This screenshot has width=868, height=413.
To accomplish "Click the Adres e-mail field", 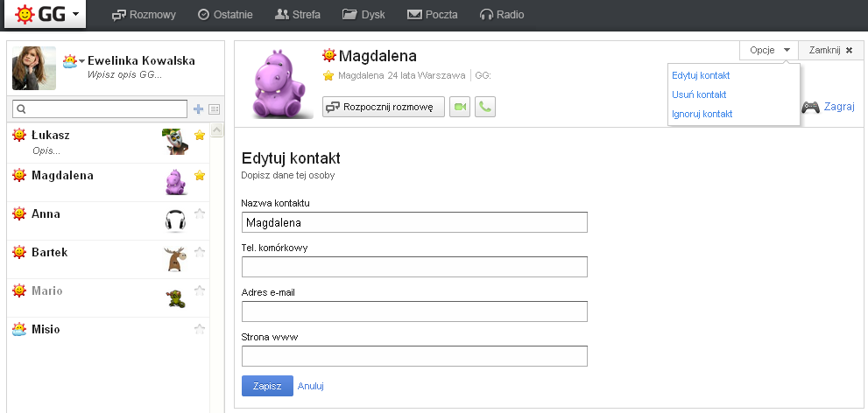I will click(414, 311).
